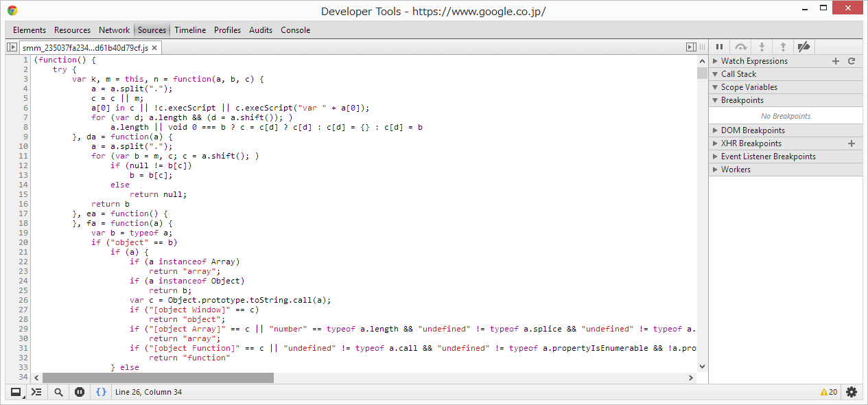Show the console drawer
This screenshot has height=405, width=868.
tap(37, 392)
